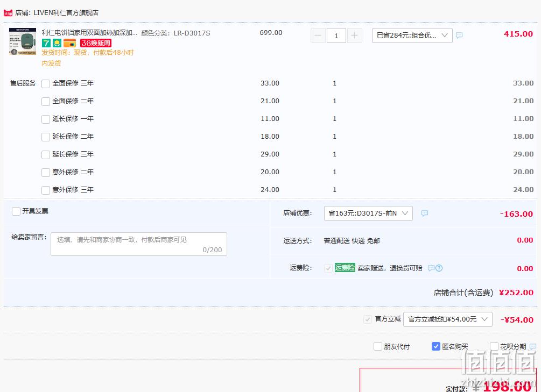This screenshot has width=541, height=392.
Task: Click comment icon beside 已省284元 dropdown
Action: coord(459,35)
